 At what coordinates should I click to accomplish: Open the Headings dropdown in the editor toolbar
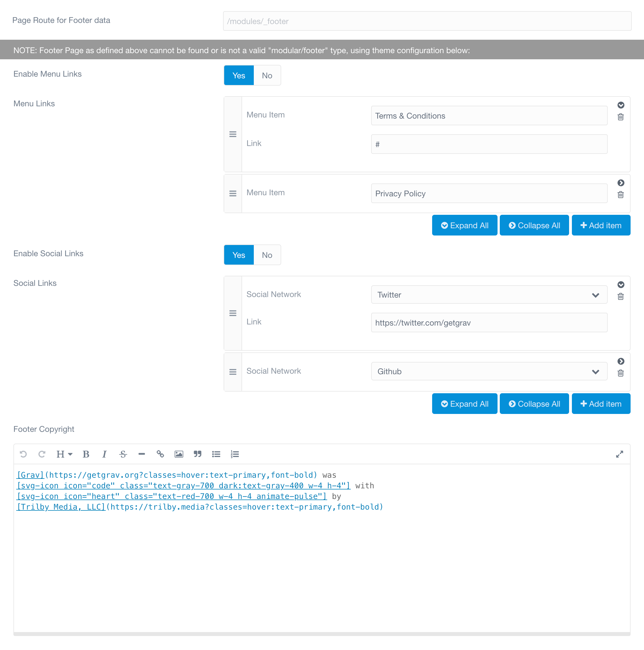(64, 454)
